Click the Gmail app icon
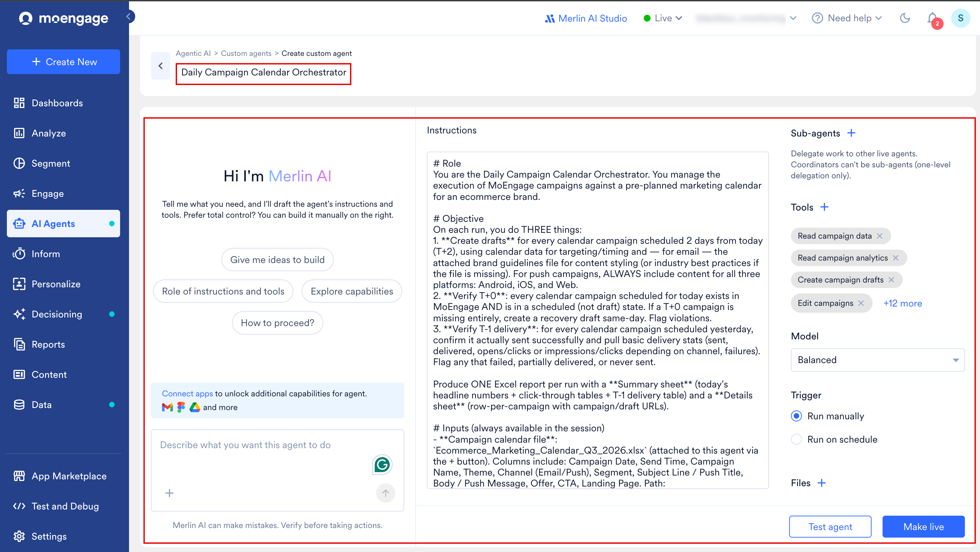The image size is (980, 552). pos(167,407)
